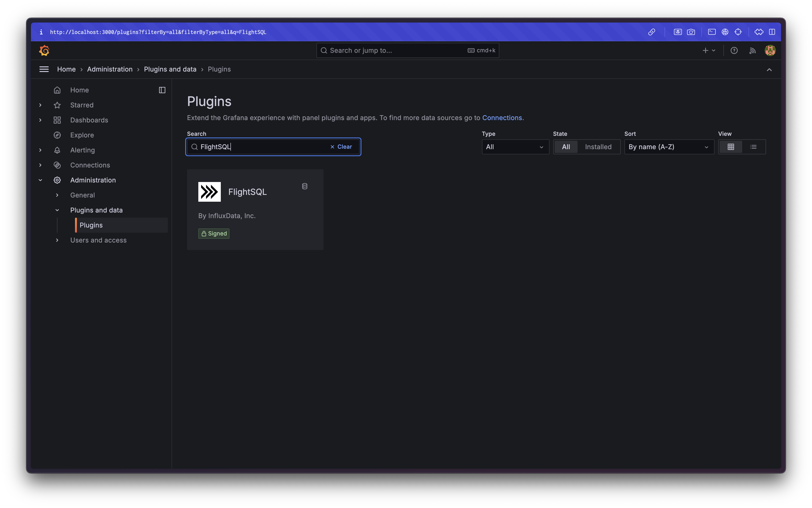The height and width of the screenshot is (508, 812).
Task: Select the All state filter
Action: (x=566, y=147)
